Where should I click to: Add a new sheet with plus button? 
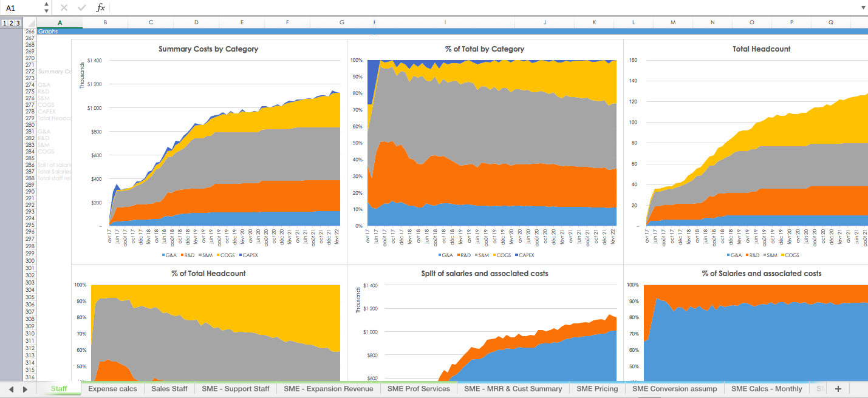click(838, 389)
